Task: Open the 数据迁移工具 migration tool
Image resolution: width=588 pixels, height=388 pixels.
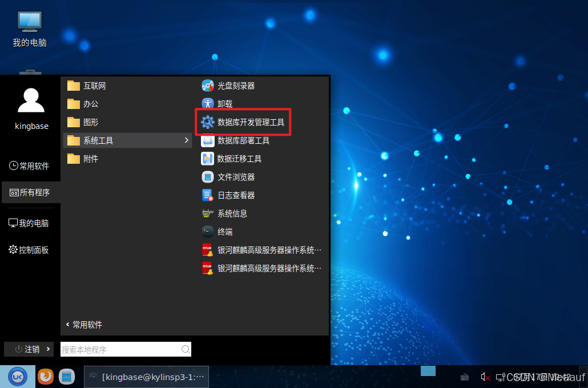Action: [232, 159]
